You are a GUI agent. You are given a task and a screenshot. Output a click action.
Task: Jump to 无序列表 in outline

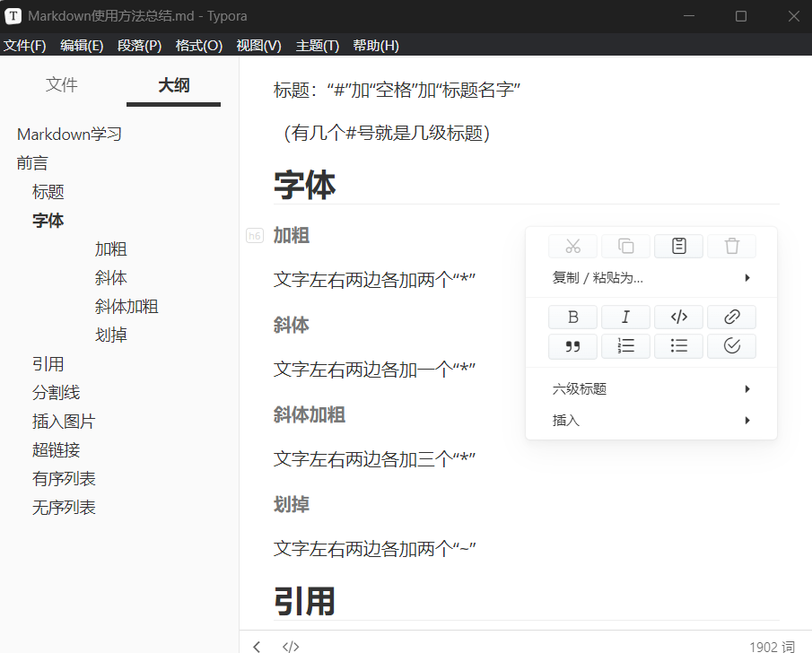[x=64, y=508]
